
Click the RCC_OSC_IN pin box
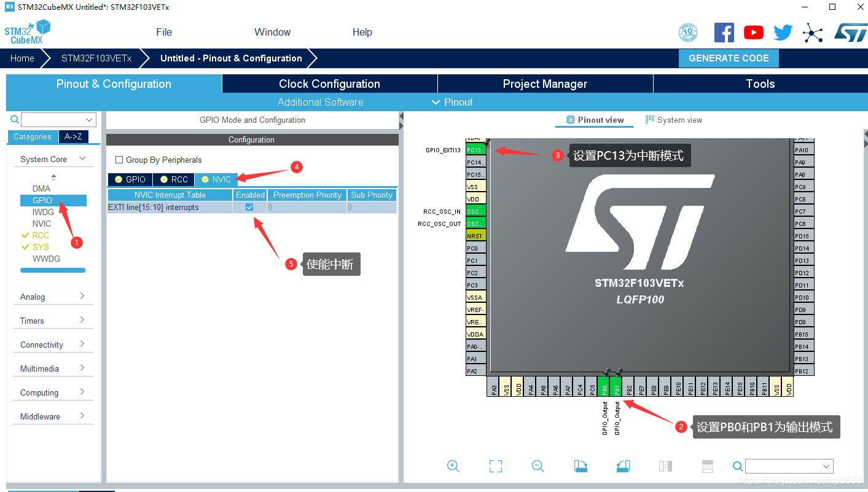tap(475, 211)
